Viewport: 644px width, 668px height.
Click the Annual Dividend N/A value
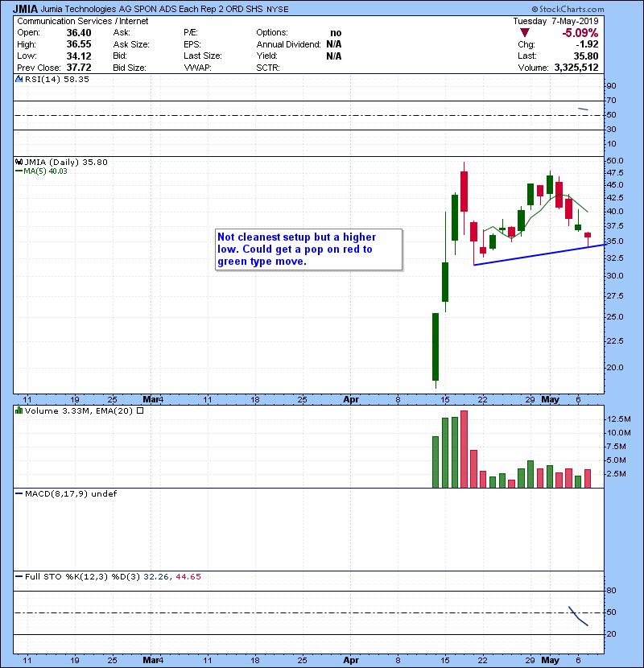click(x=334, y=44)
